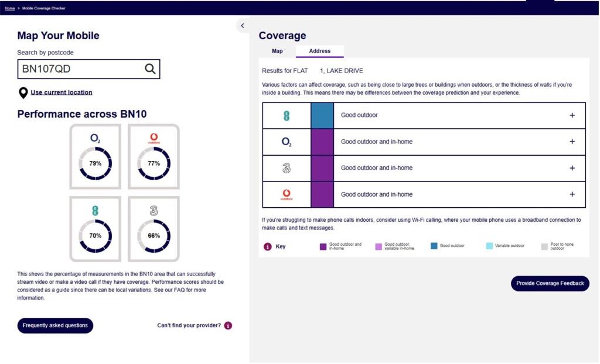The width and height of the screenshot is (600, 364).
Task: Click the Three logo in coverage results
Action: click(x=287, y=168)
